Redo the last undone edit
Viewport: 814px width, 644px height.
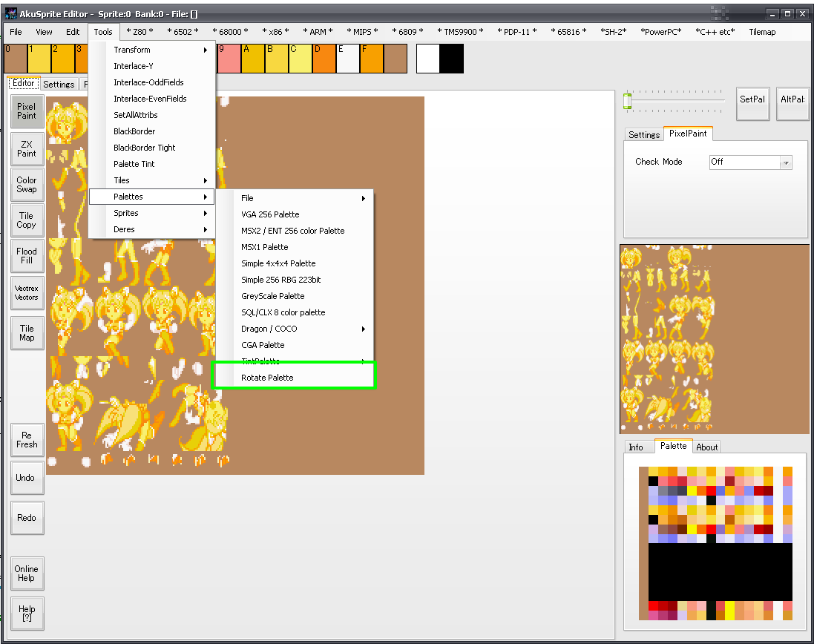point(27,518)
